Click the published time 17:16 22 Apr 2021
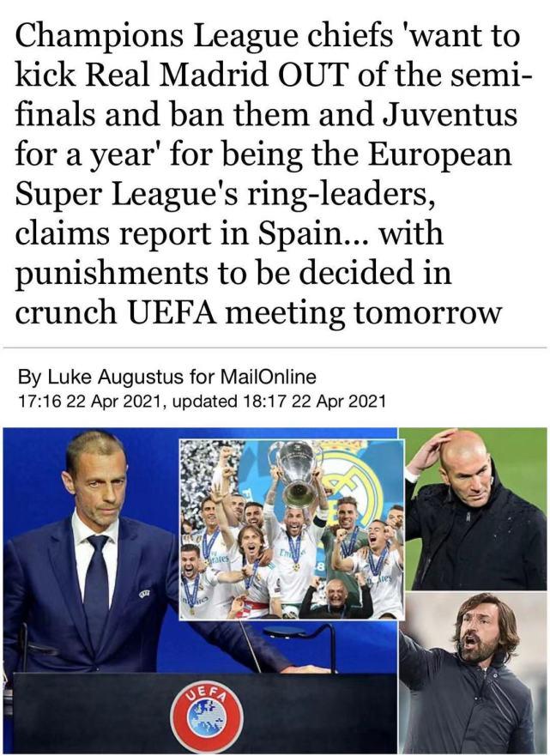 [88, 401]
